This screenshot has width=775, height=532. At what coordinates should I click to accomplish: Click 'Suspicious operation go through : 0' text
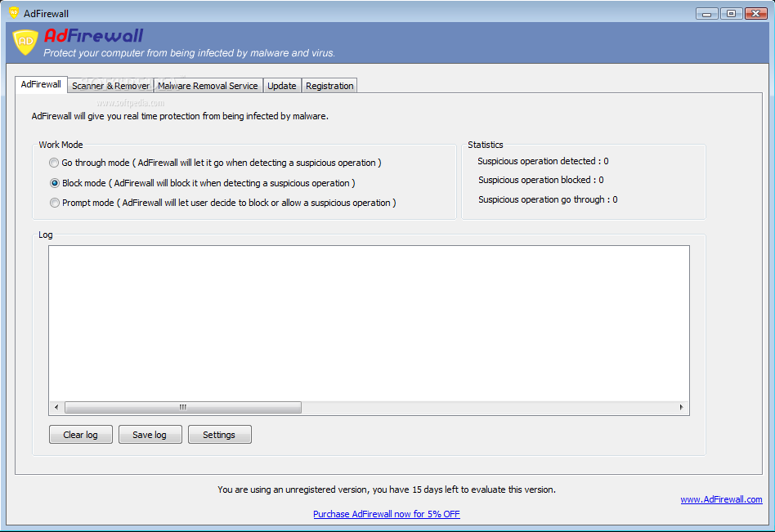548,199
